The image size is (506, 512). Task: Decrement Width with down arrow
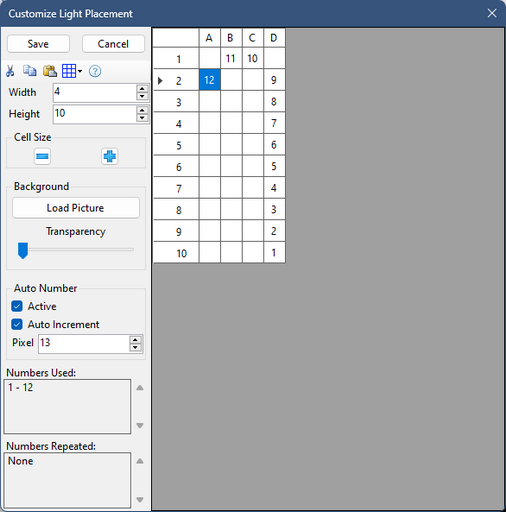point(142,97)
